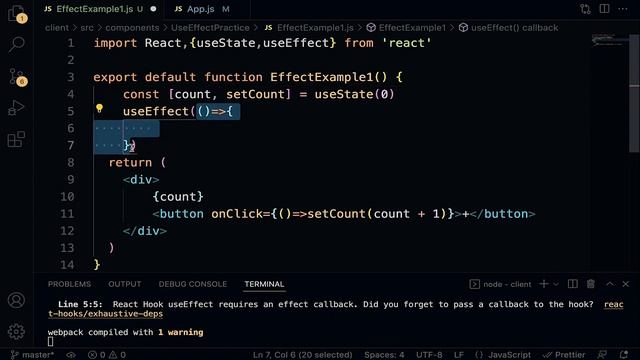Viewport: 640px width, 360px height.
Task: Split the editor to the right
Action: 604,9
